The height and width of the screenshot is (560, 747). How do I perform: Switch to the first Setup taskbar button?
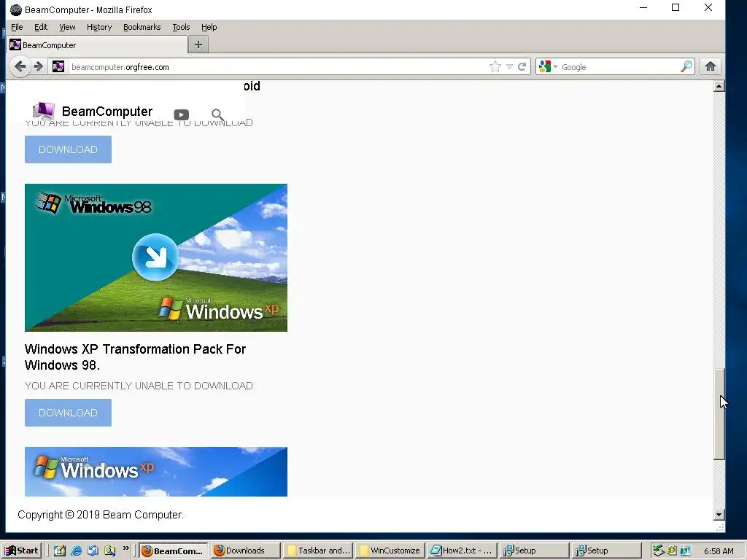(x=535, y=551)
